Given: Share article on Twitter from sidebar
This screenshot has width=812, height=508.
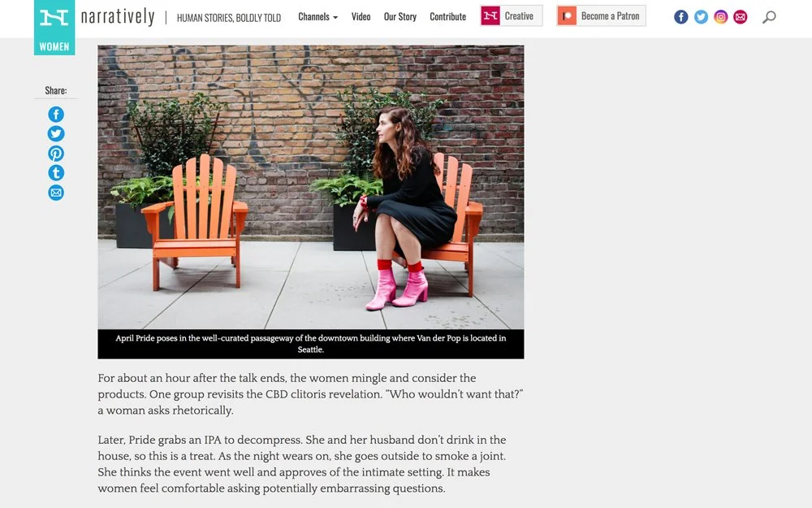Looking at the screenshot, I should pyautogui.click(x=56, y=134).
